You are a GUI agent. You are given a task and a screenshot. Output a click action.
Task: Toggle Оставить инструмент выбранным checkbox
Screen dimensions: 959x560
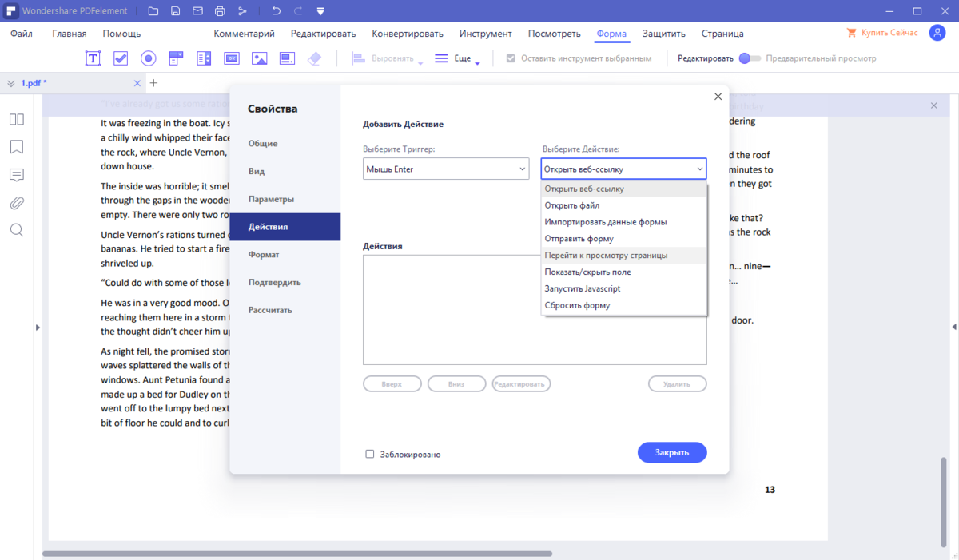point(511,58)
